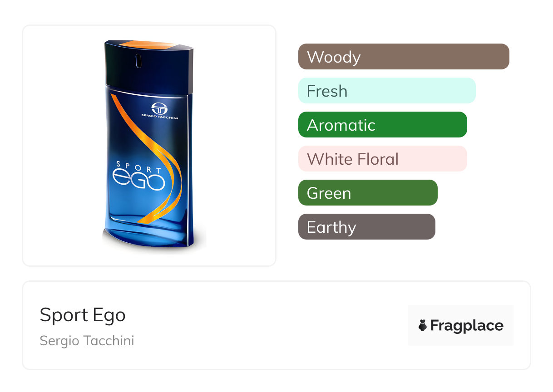The height and width of the screenshot is (392, 553).
Task: Click the Aromatic accord bar
Action: tap(382, 125)
